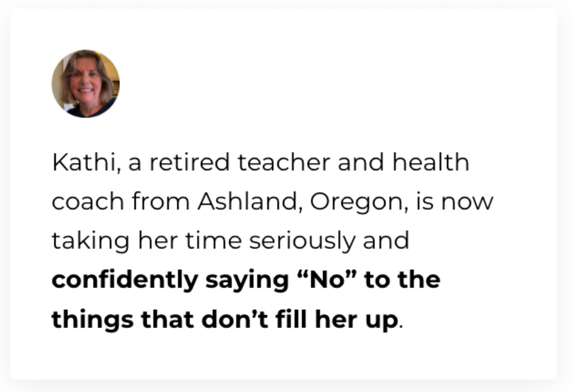Click the word "health" ending the first line

431,162
